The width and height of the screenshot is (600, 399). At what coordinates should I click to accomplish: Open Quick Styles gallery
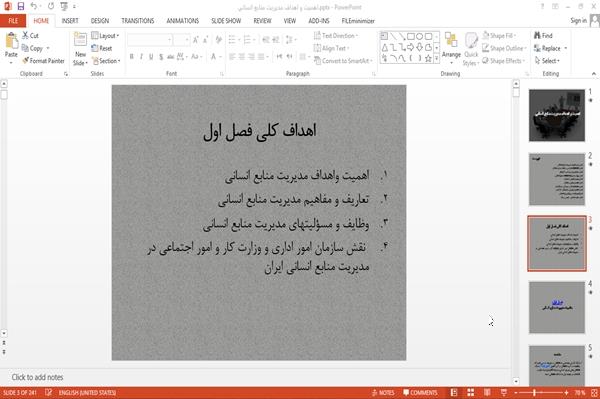[471, 49]
